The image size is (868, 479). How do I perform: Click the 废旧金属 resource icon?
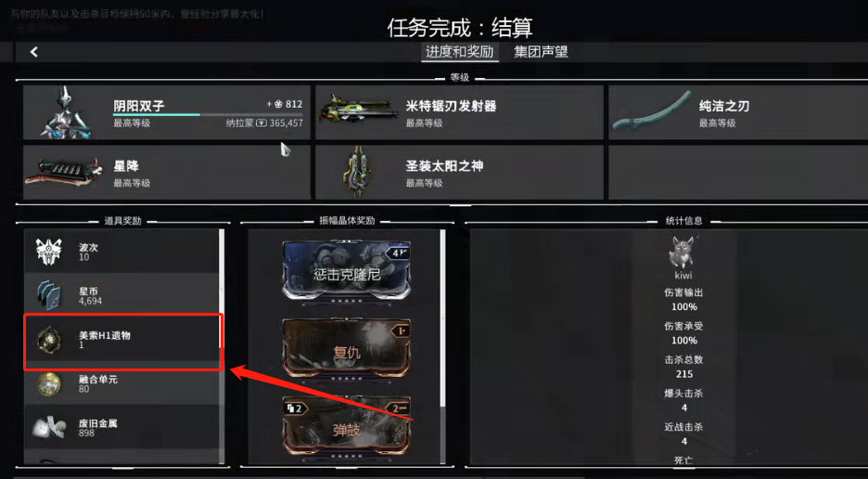click(49, 427)
